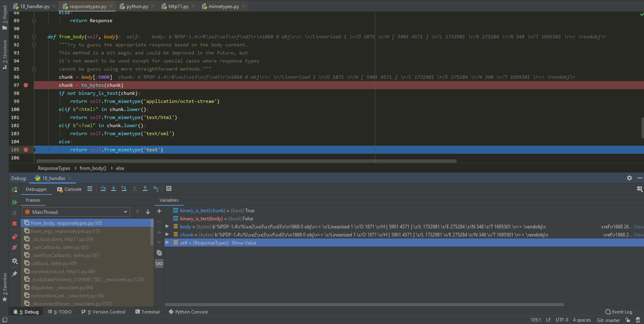The width and height of the screenshot is (644, 324).
Task: Pause the running program
Action: pyautogui.click(x=15, y=213)
